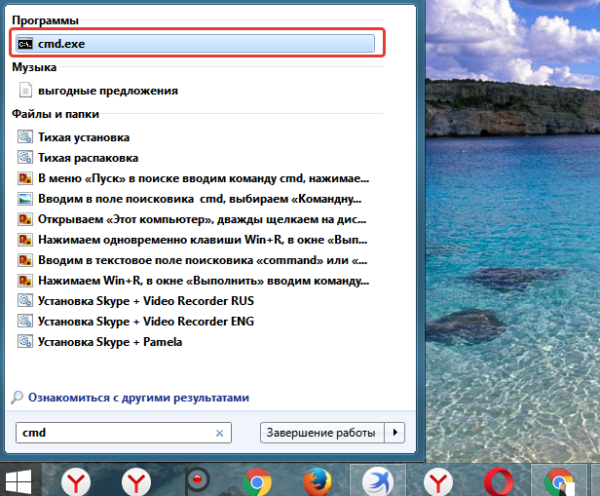Open Установка Skype + Video Recorder RUS
Viewport: 600px width, 496px height.
(136, 301)
